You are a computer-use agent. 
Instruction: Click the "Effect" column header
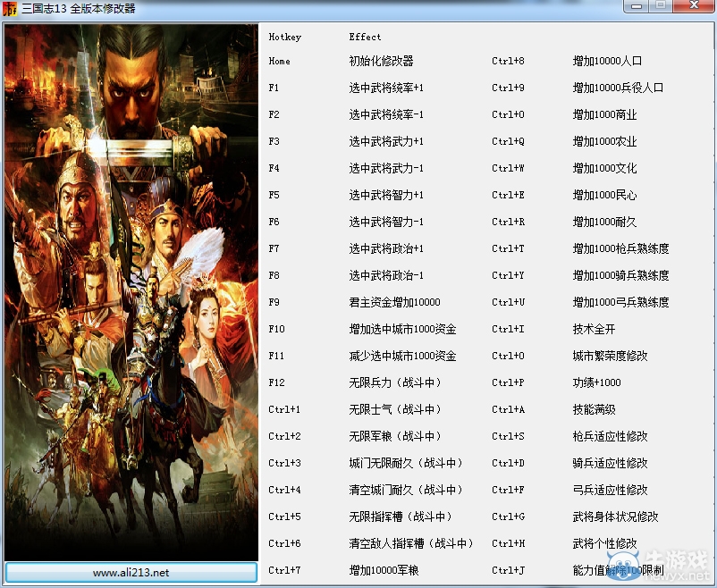pyautogui.click(x=365, y=37)
